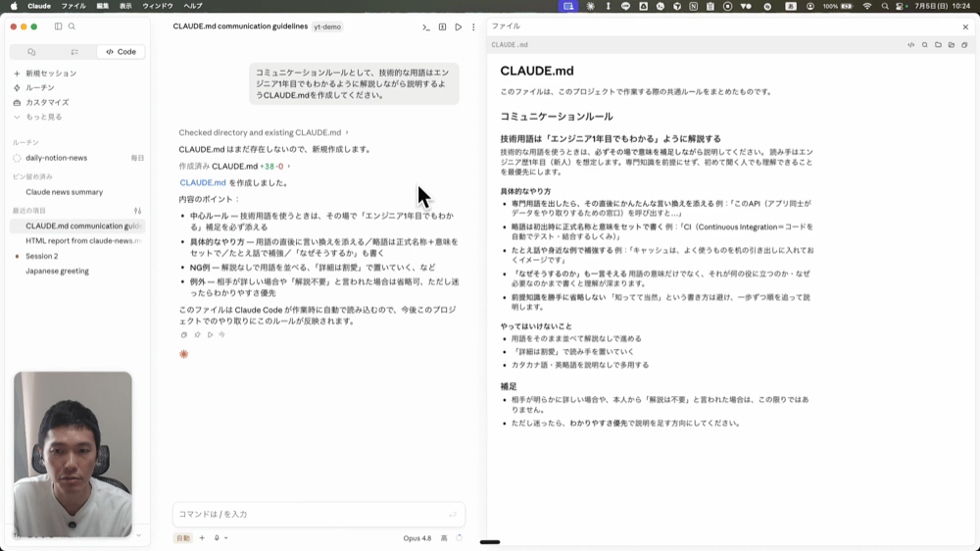Screen dimensions: 980x551
Task: Click the run play icon in header
Action: (x=458, y=26)
